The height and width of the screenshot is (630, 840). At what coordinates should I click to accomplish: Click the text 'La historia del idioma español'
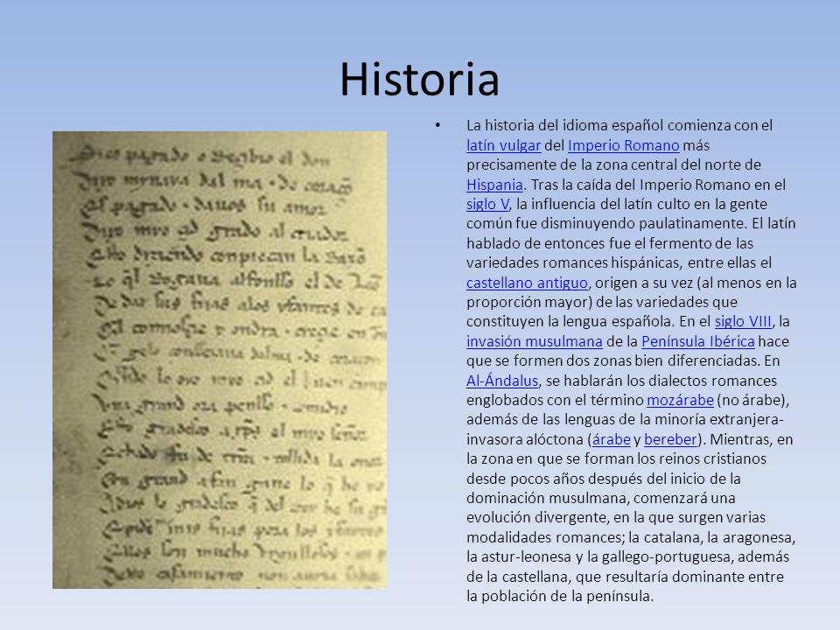[x=564, y=126]
